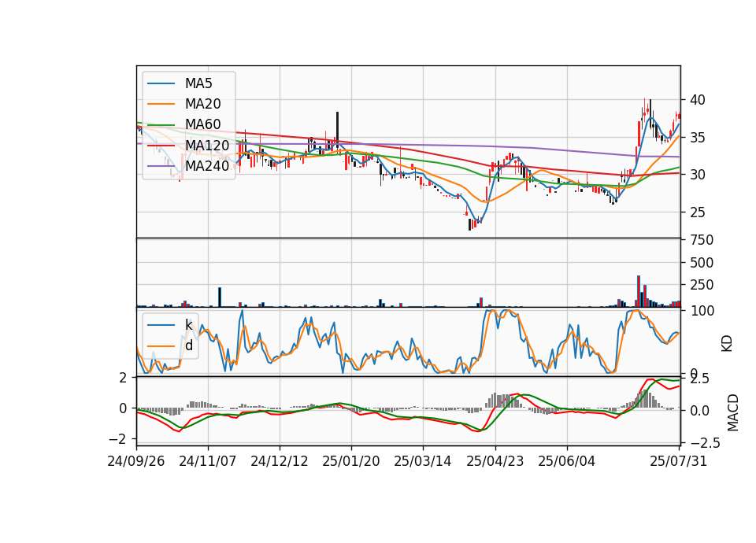Image resolution: width=756 pixels, height=543 pixels.
Task: Click the green MA60 legend line sample
Action: tap(161, 125)
